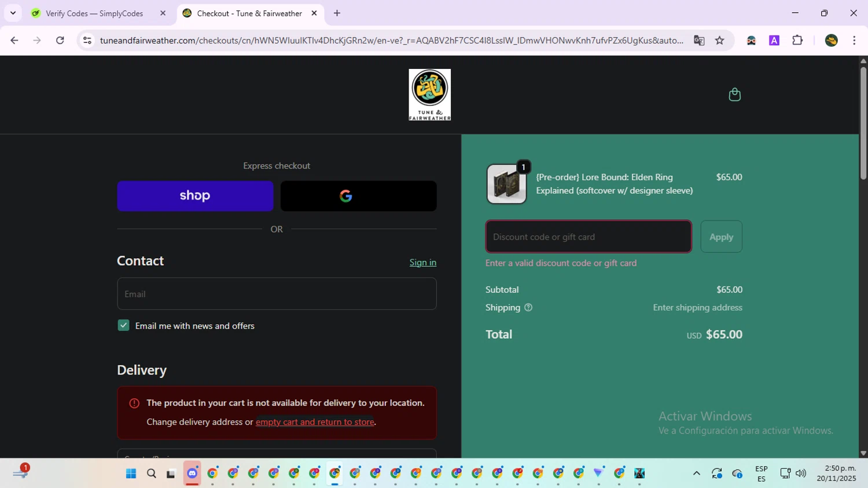Click the scroll down arrow of page scrollbar

click(x=863, y=453)
